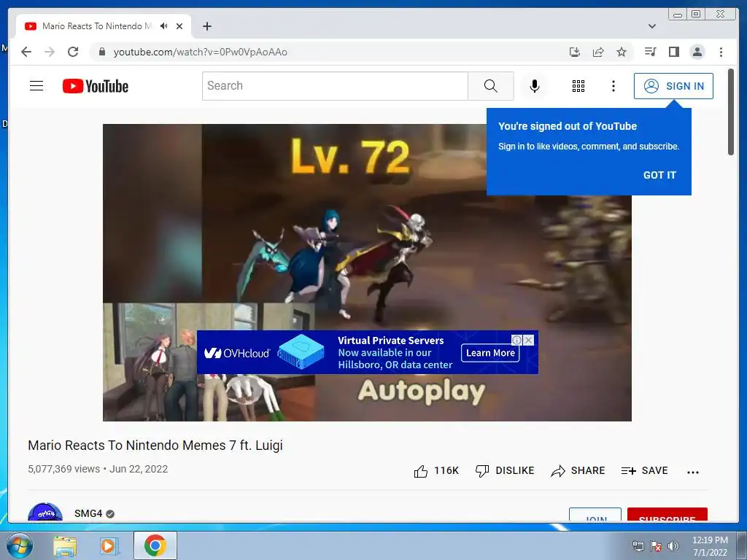Open more actions ellipsis below video
The image size is (747, 560).
click(x=693, y=472)
